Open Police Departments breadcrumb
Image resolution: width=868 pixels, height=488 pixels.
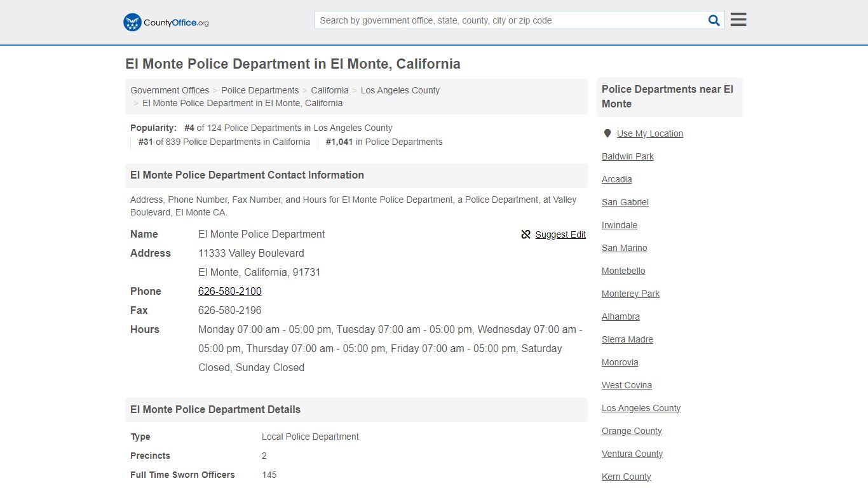coord(260,90)
